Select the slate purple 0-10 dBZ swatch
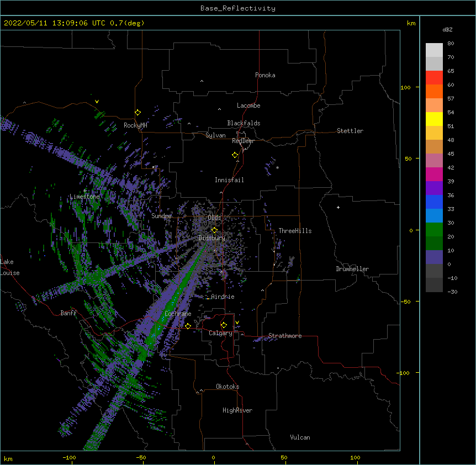This screenshot has width=476, height=465. 434,257
